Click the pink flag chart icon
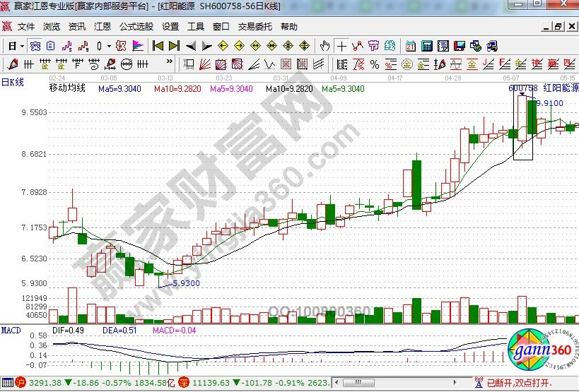Viewport: 579px width, 392px height. click(137, 46)
